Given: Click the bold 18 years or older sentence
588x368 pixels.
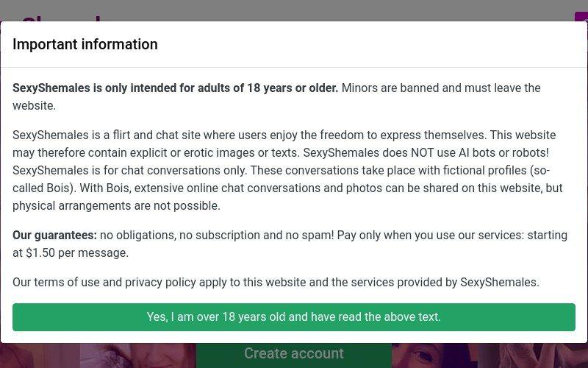Looking at the screenshot, I should 175,88.
